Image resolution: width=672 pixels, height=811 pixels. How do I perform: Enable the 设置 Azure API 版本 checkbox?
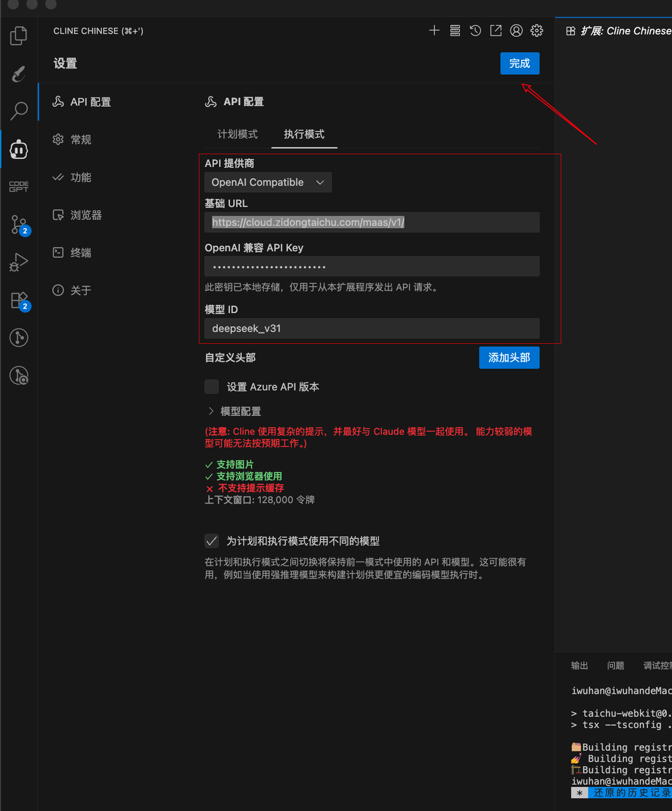point(212,386)
